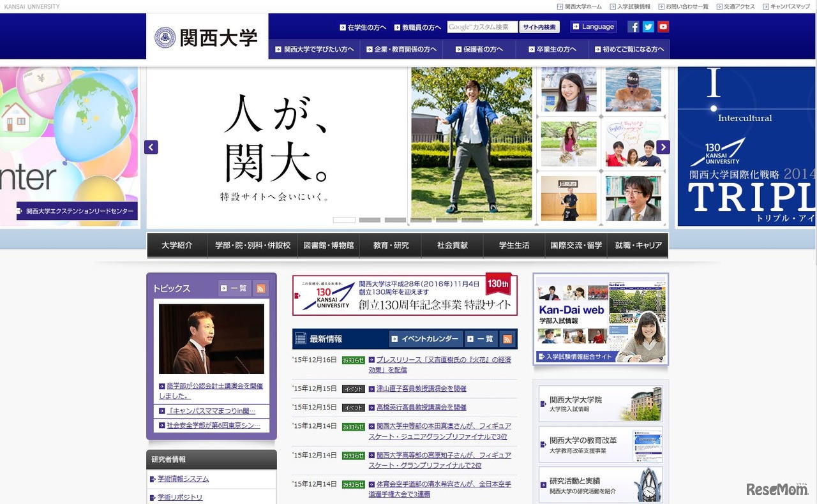This screenshot has width=817, height=504.
Task: Open the 一覧 button in 最新情報
Action: pyautogui.click(x=481, y=339)
